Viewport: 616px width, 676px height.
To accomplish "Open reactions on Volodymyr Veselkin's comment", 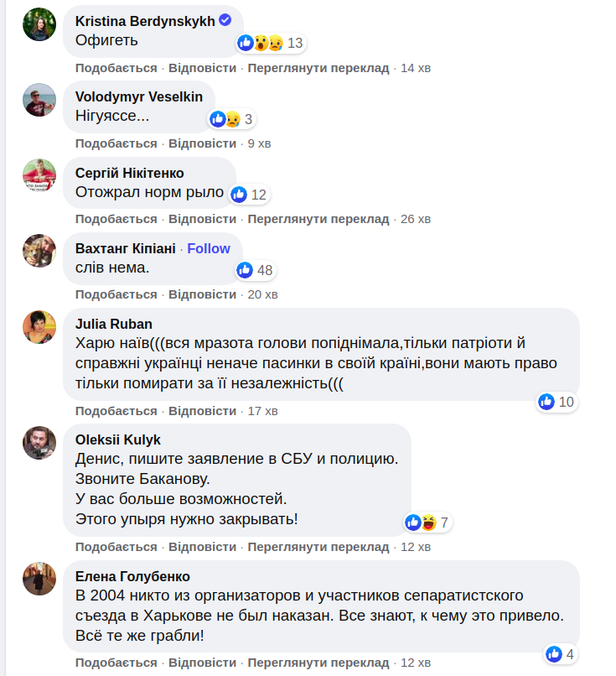I will [231, 119].
